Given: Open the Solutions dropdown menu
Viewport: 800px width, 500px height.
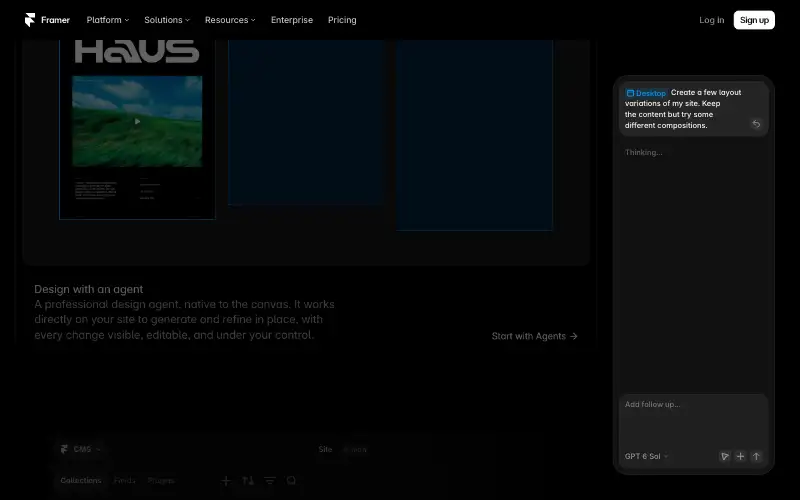Looking at the screenshot, I should click(167, 20).
